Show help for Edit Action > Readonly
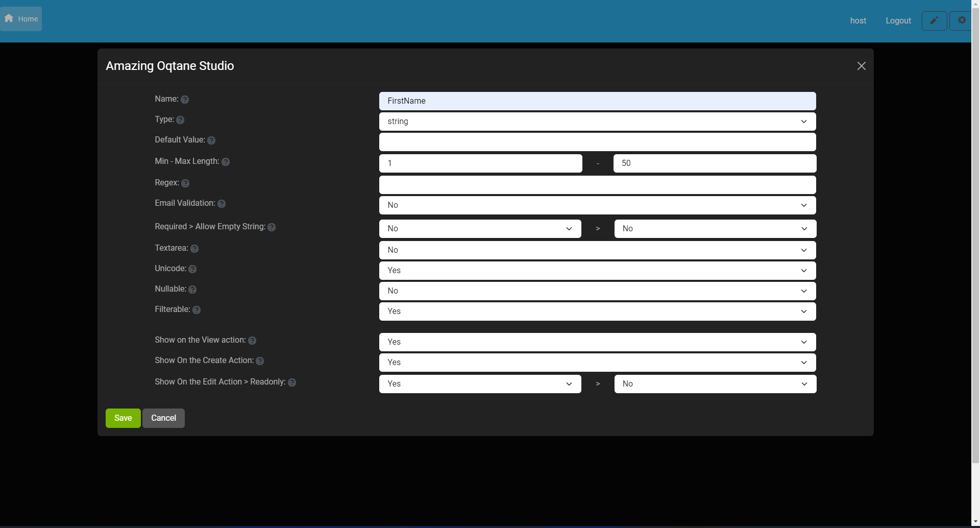The height and width of the screenshot is (528, 980). (292, 382)
